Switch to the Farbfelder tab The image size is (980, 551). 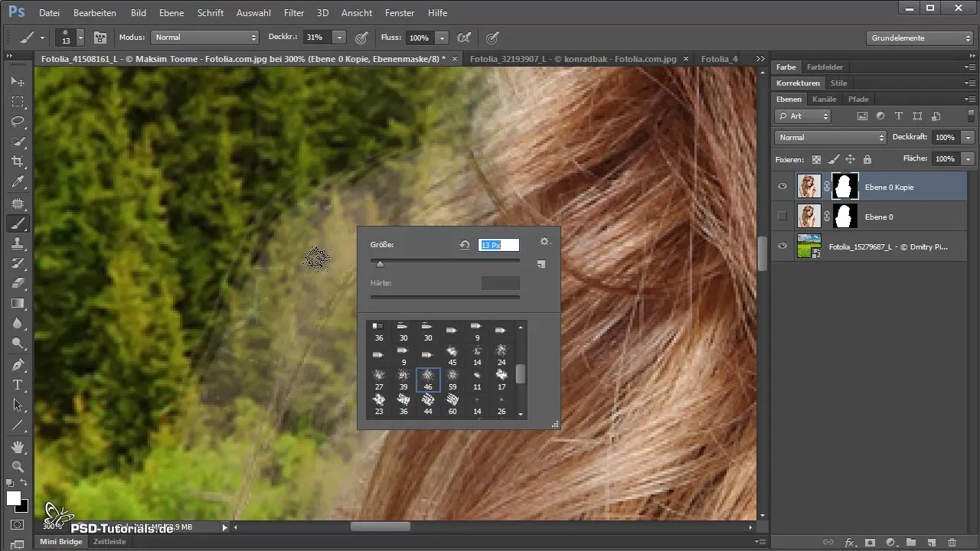tap(825, 67)
